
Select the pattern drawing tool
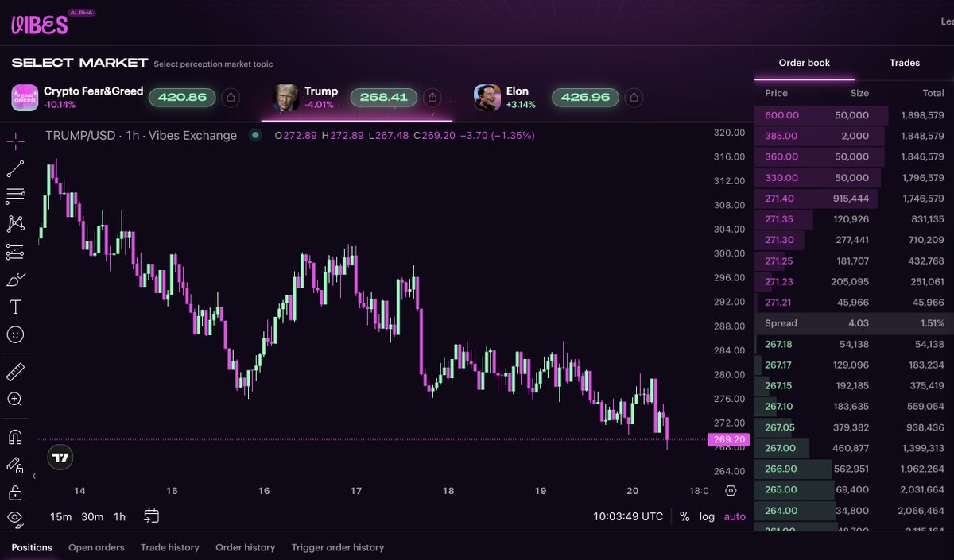[x=15, y=224]
